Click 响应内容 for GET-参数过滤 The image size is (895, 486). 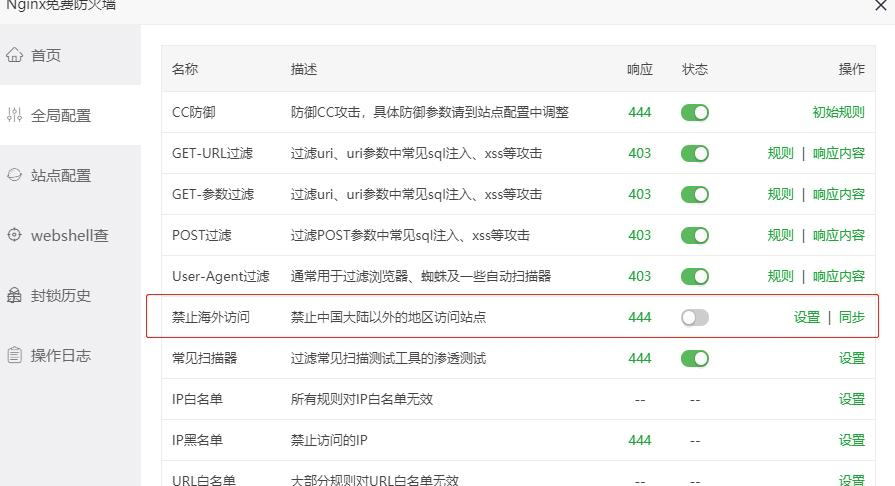point(838,194)
